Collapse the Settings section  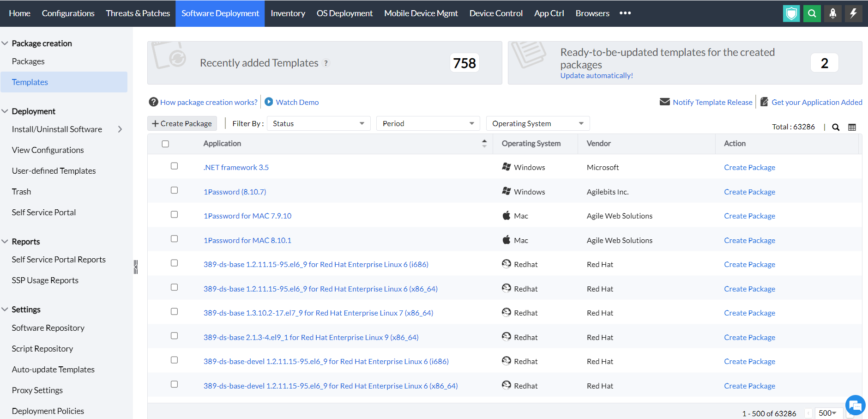coord(5,309)
